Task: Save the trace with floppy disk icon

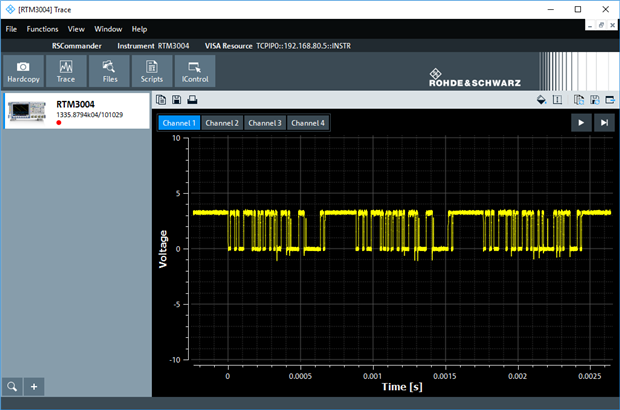Action: tap(176, 100)
